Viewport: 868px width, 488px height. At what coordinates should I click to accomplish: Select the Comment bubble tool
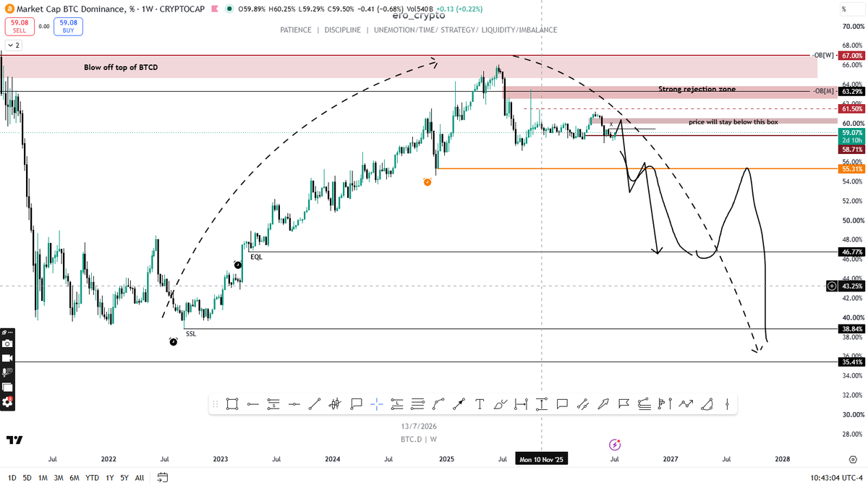click(x=562, y=404)
